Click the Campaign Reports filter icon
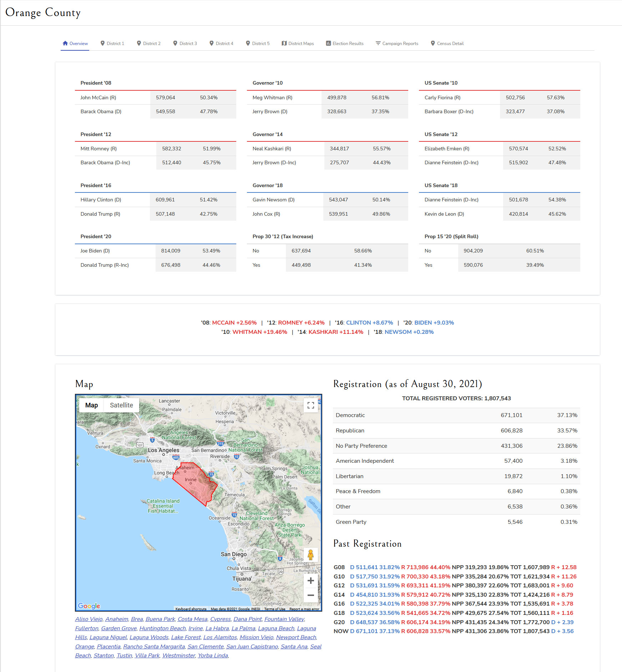This screenshot has height=672, width=622. click(378, 43)
